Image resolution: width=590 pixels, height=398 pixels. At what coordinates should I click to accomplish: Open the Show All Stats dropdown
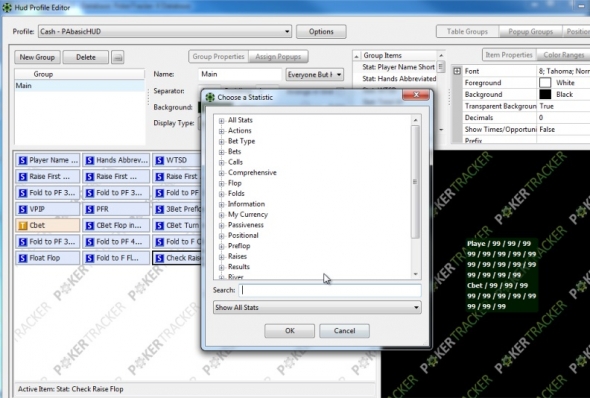(x=317, y=307)
